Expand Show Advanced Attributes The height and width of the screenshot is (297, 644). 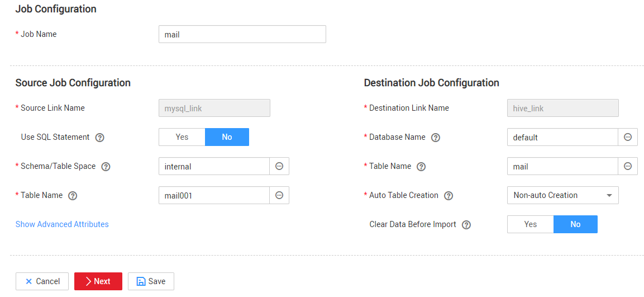(62, 224)
